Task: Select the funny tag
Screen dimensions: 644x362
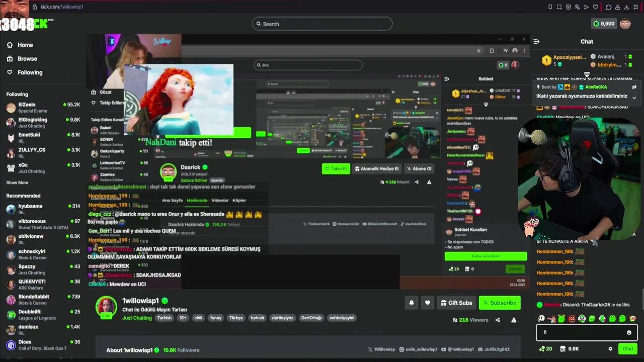Action: (x=216, y=318)
